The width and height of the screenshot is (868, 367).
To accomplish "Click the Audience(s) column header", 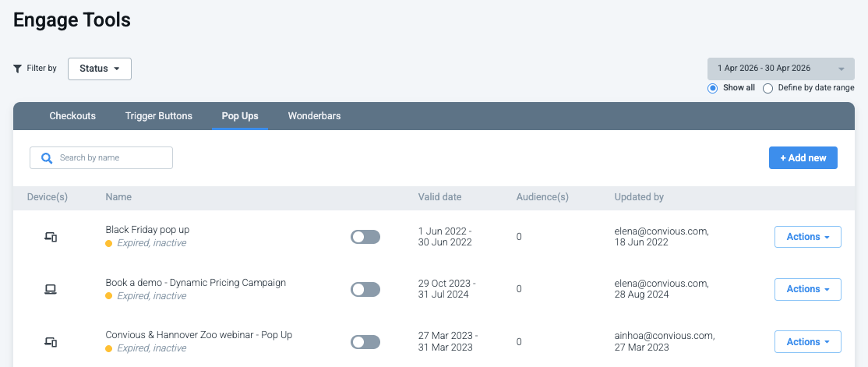I will pyautogui.click(x=542, y=197).
